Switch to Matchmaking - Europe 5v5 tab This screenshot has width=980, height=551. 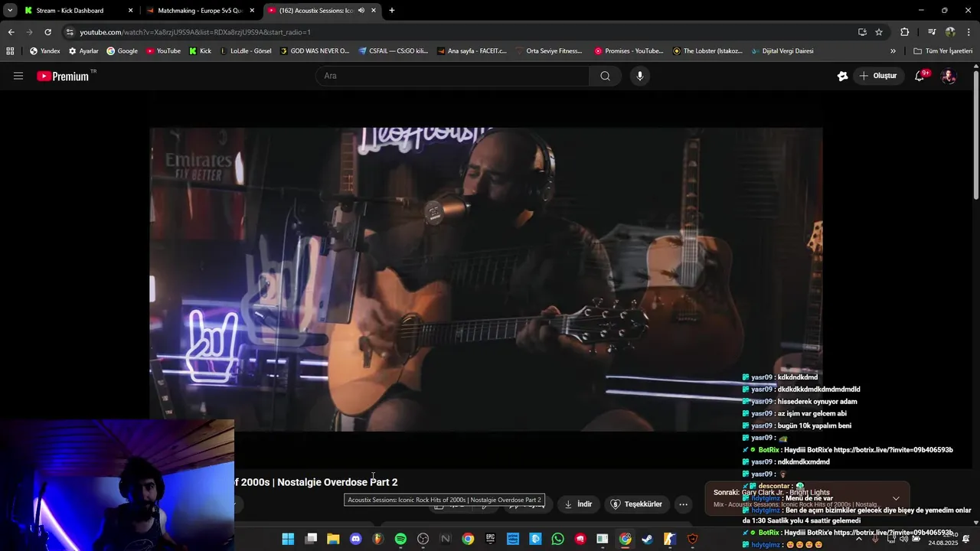click(x=201, y=11)
